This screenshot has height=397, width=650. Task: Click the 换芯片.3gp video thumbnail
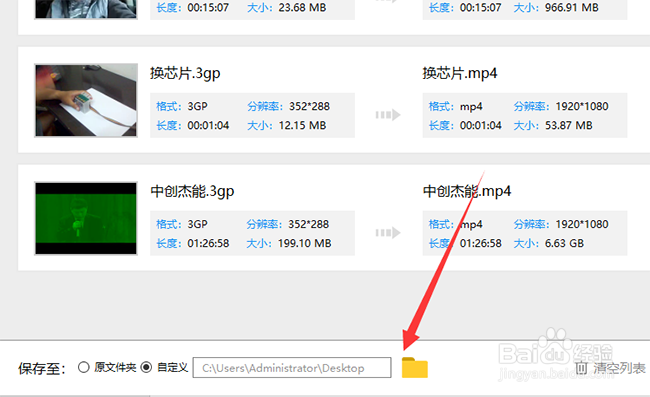tap(86, 100)
